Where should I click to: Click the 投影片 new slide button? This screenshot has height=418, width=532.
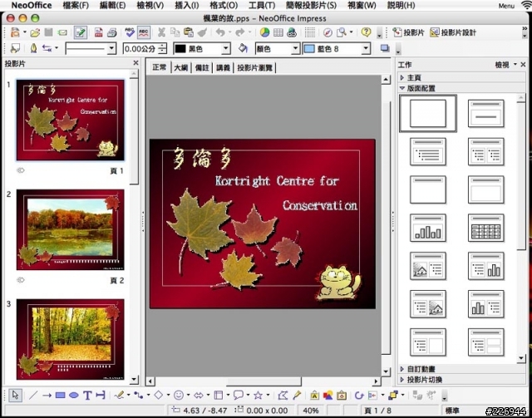click(x=408, y=32)
